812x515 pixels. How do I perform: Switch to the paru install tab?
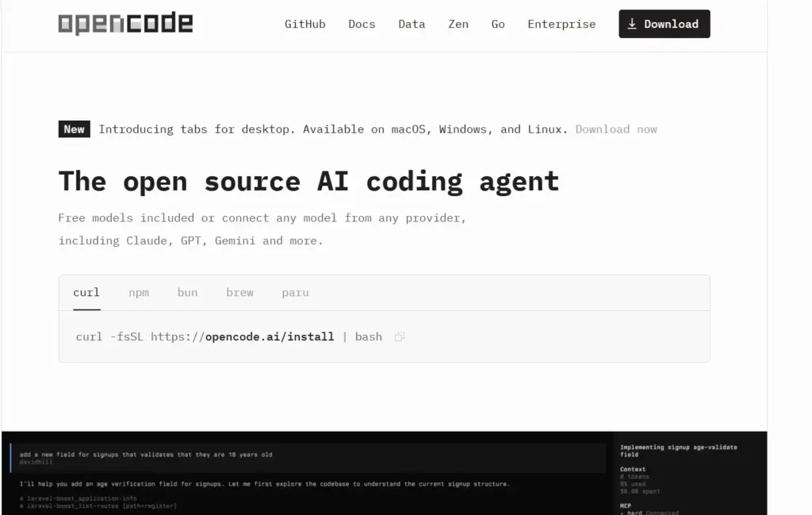pyautogui.click(x=295, y=293)
